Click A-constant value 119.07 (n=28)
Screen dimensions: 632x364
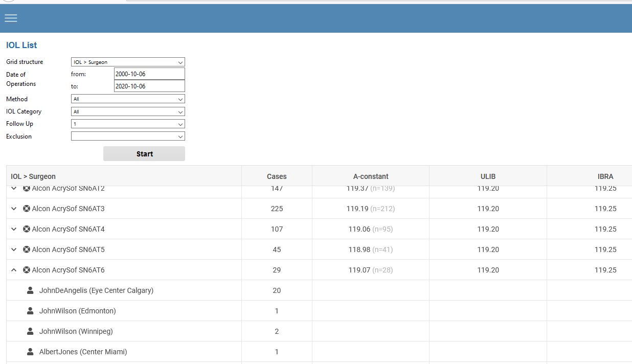(x=371, y=270)
